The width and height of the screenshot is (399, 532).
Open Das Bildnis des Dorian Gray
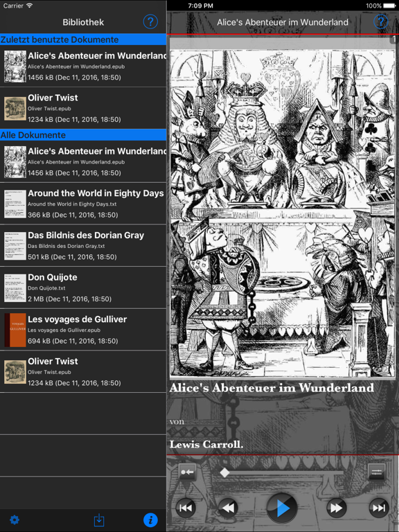[x=83, y=246]
